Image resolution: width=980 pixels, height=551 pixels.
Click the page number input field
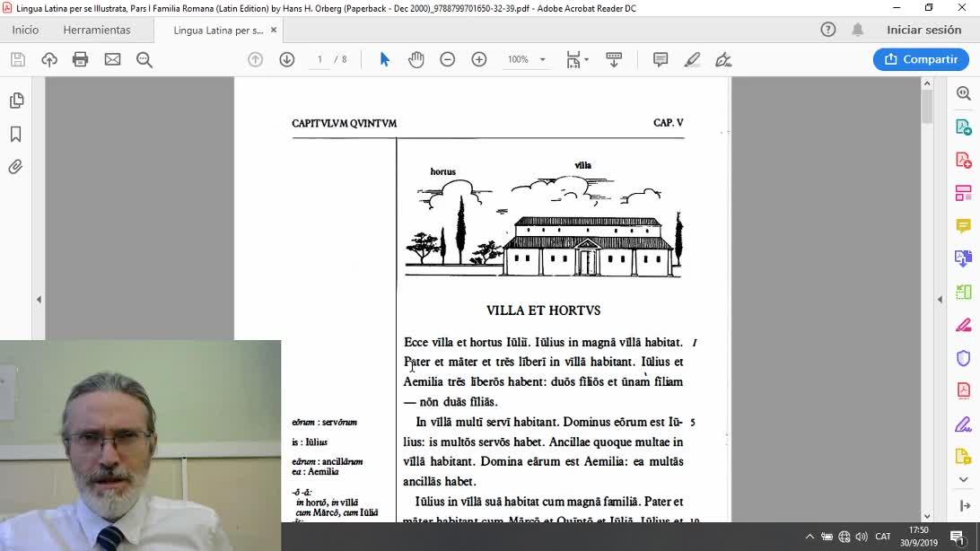tap(319, 59)
